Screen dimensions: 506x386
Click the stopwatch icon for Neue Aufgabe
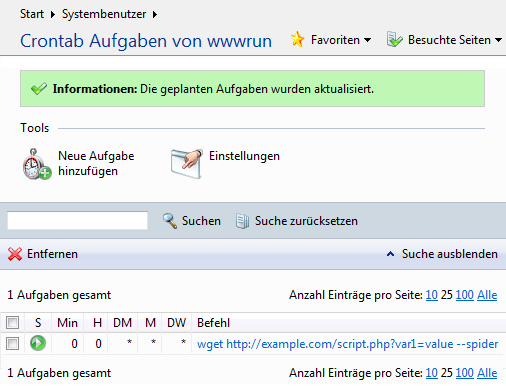[37, 164]
